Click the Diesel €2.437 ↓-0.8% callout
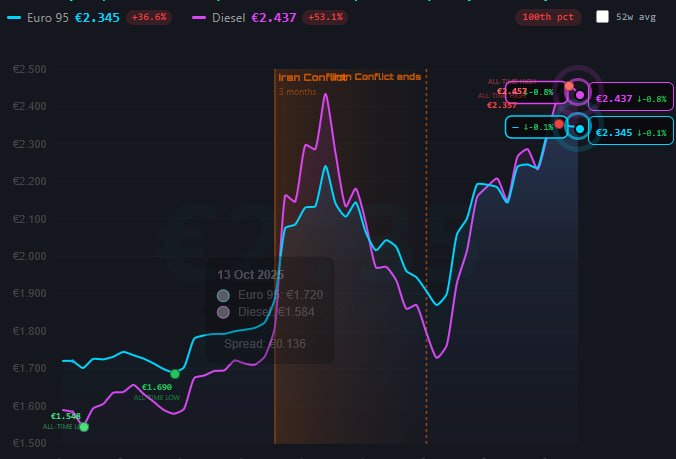The width and height of the screenshot is (676, 459). click(x=631, y=97)
